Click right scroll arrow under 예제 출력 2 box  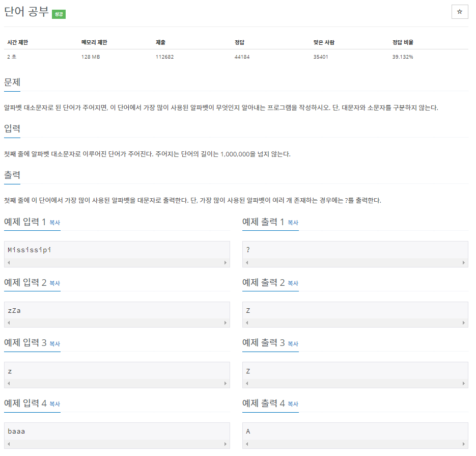coord(464,323)
